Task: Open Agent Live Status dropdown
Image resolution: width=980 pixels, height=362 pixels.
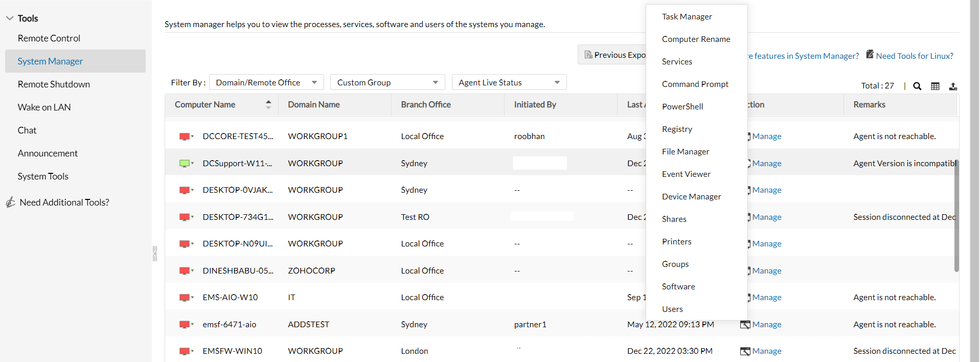Action: pos(509,82)
